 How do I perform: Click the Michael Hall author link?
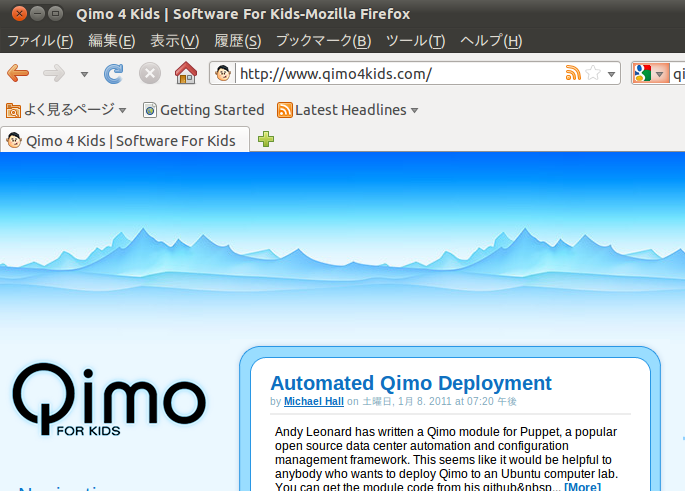point(314,401)
